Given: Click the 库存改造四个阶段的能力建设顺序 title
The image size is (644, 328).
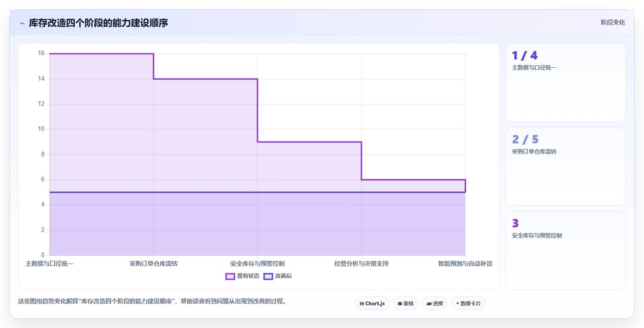Looking at the screenshot, I should coord(98,23).
